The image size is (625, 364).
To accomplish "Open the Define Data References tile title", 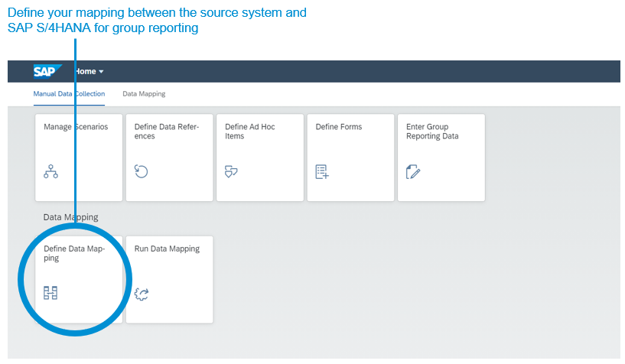I will [167, 132].
